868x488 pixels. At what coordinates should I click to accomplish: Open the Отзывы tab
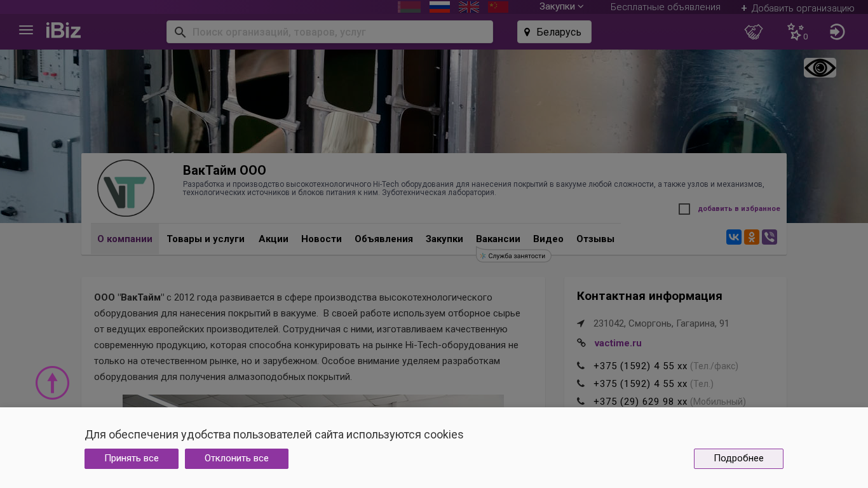(595, 239)
